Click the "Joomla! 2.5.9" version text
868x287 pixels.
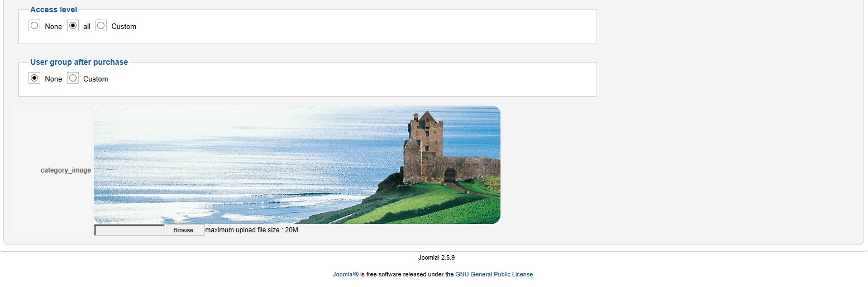pyautogui.click(x=436, y=257)
